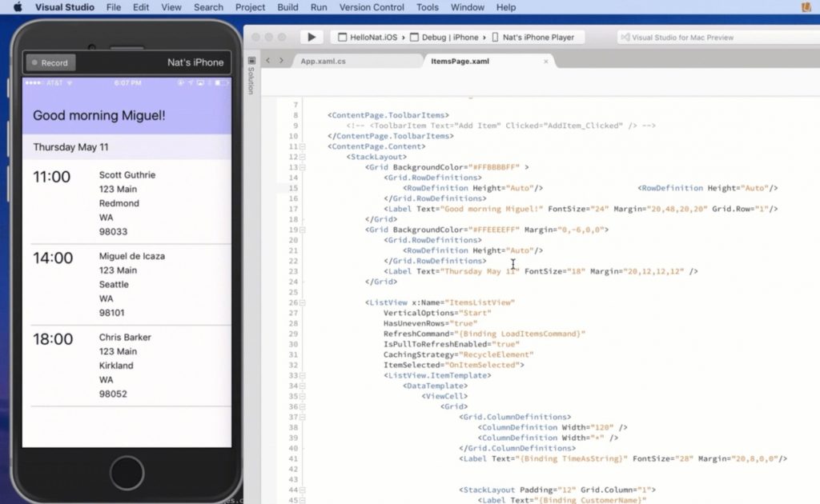Screen dimensions: 820x504
Task: Collapse the DataTemplate fold at line 34
Action: (x=303, y=386)
